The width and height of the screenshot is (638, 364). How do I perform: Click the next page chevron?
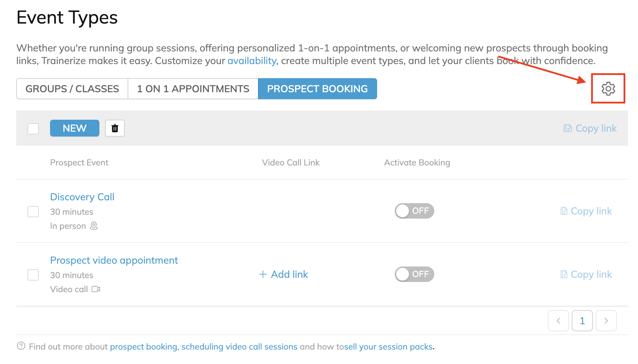point(606,321)
